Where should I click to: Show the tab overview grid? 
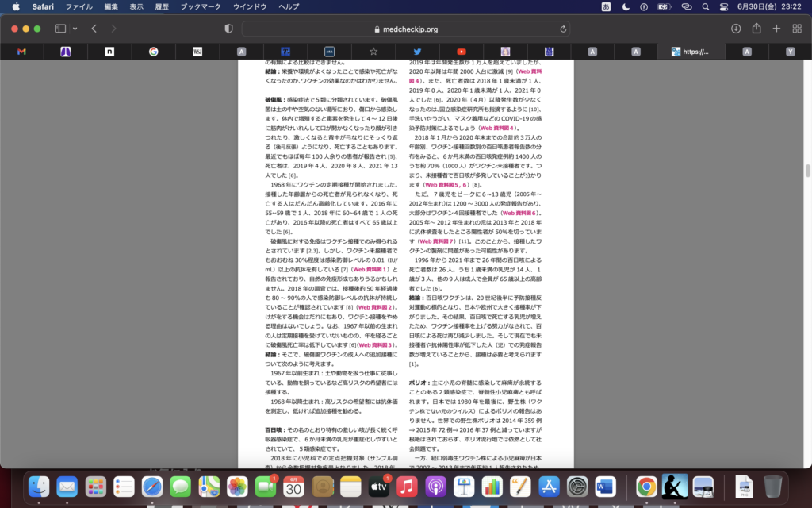797,29
